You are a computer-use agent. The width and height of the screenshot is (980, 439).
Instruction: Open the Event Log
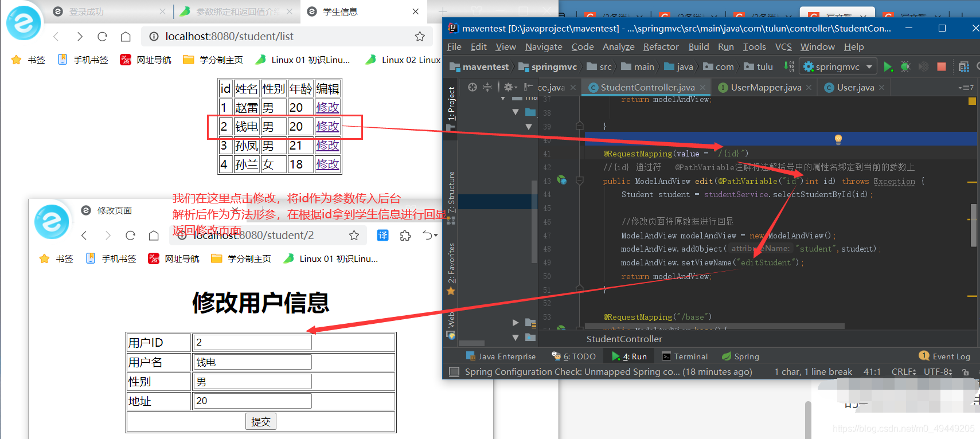944,356
